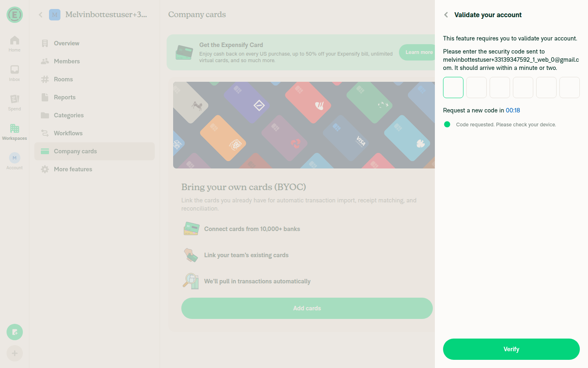Select Company cards menu item
Image resolution: width=588 pixels, height=368 pixels.
94,151
